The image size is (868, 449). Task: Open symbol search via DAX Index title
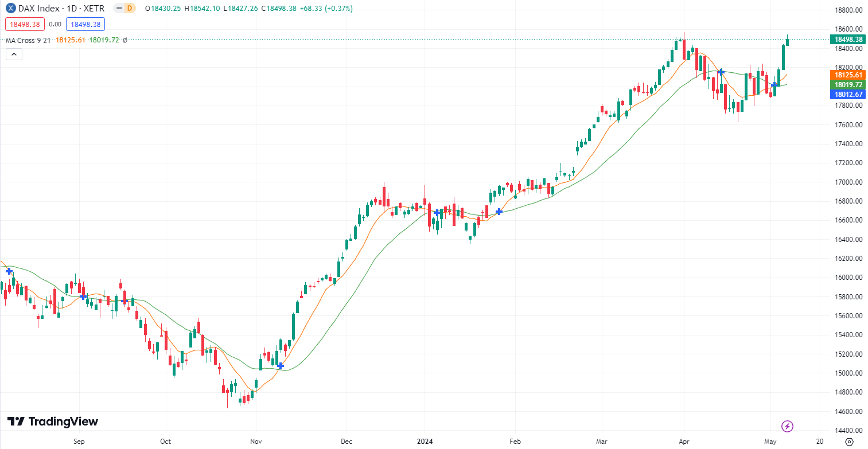[x=61, y=8]
